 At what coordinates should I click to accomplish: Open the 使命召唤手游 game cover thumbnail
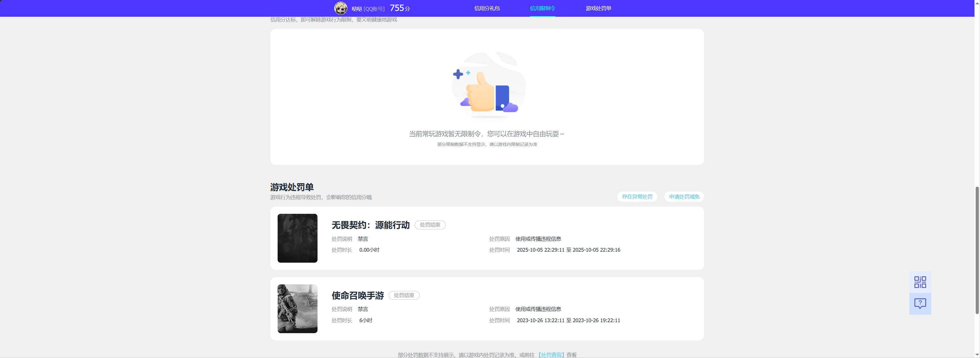pyautogui.click(x=297, y=309)
